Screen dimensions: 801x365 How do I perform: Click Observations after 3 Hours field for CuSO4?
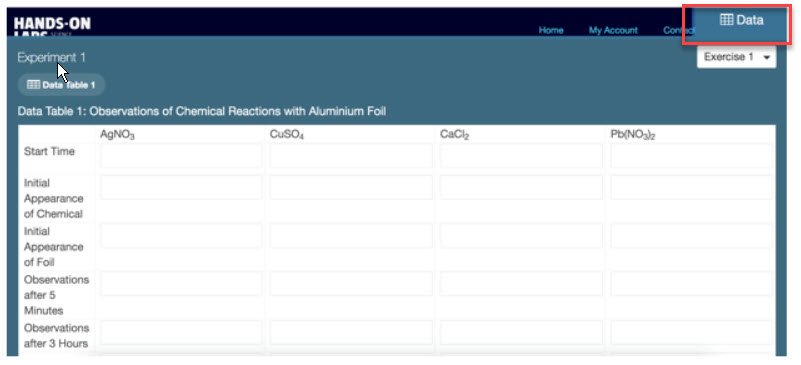[x=351, y=332]
